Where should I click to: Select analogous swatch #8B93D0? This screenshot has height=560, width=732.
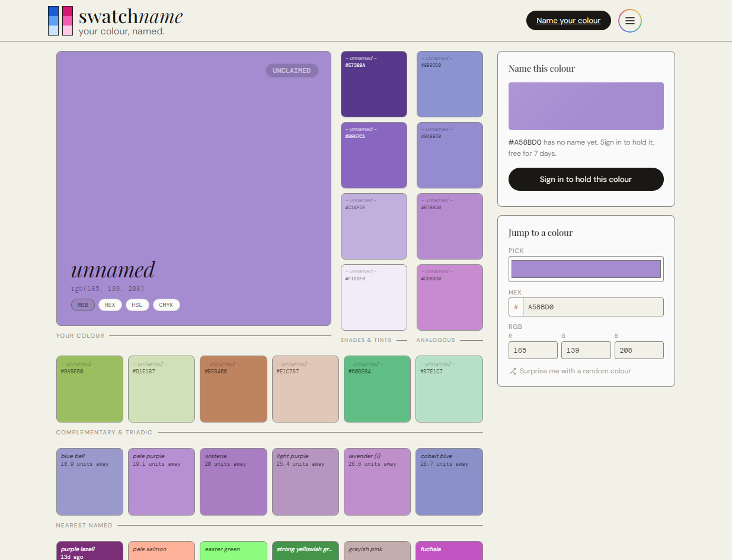tap(450, 84)
